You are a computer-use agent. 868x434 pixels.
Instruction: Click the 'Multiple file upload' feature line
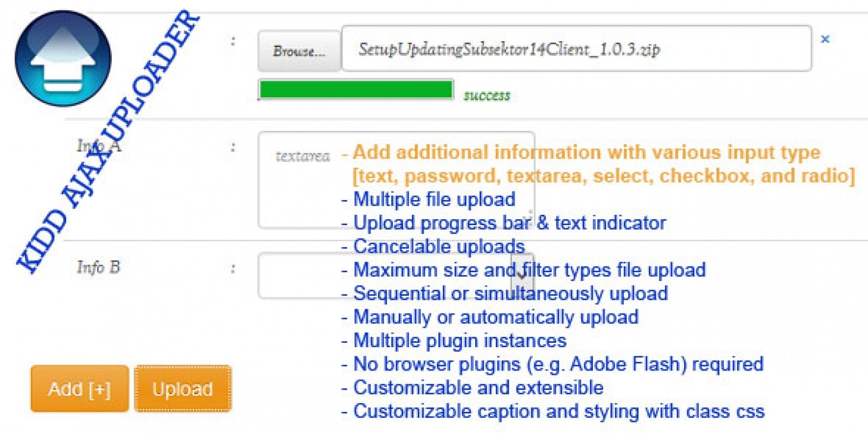434,199
